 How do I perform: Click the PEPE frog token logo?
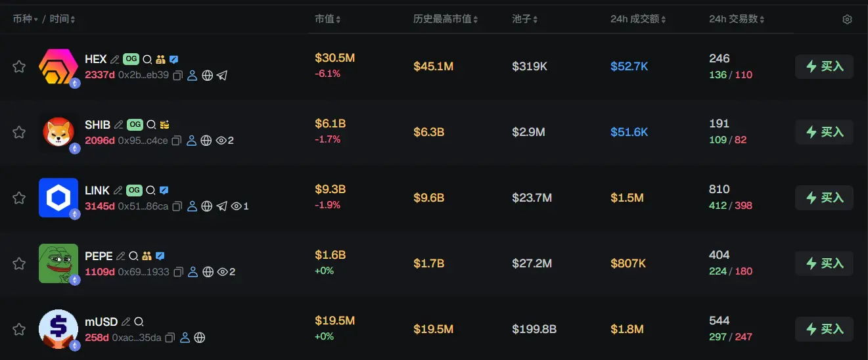pos(58,263)
